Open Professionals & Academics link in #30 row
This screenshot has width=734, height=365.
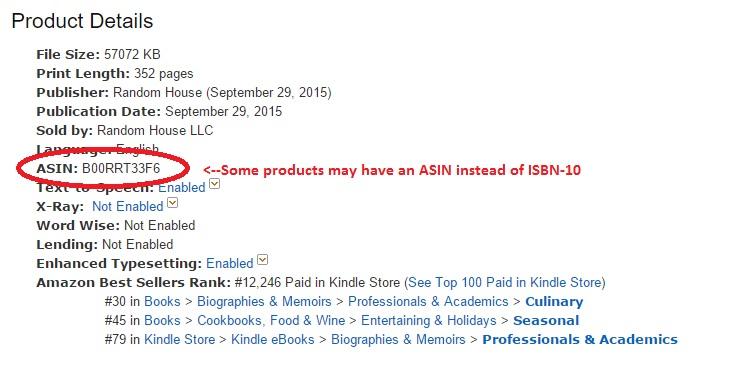point(428,302)
